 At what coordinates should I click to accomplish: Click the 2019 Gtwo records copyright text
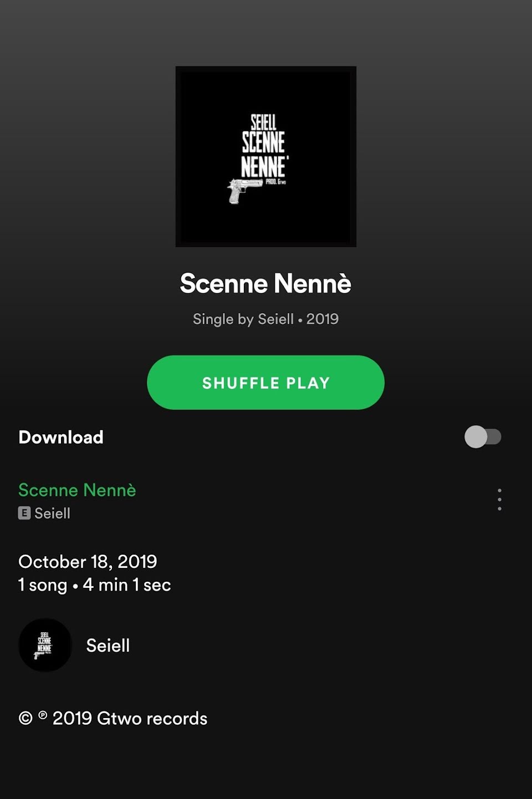point(130,718)
